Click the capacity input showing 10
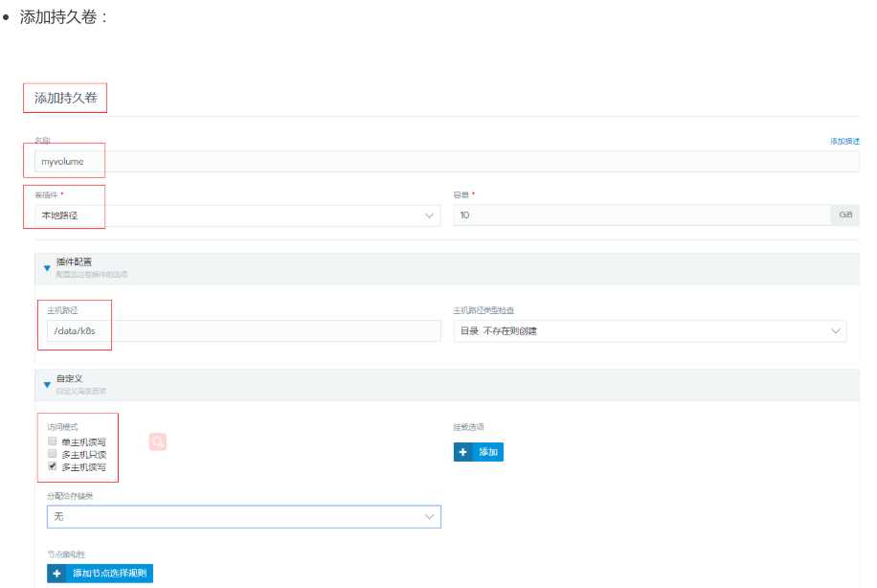The image size is (877, 588). (x=642, y=215)
